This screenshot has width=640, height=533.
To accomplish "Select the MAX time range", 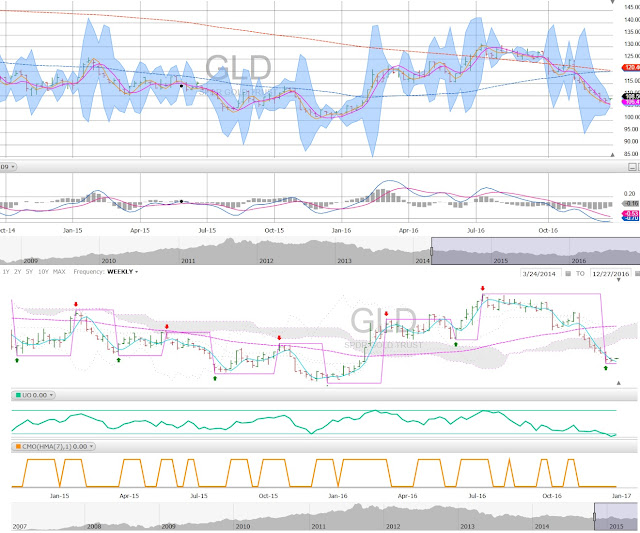I will 59,272.
